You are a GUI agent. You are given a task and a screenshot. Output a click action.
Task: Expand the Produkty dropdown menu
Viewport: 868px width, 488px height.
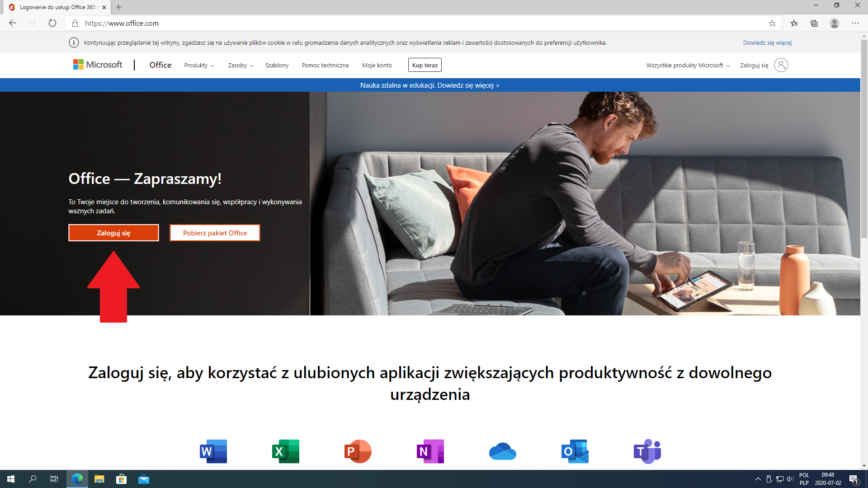coord(199,65)
